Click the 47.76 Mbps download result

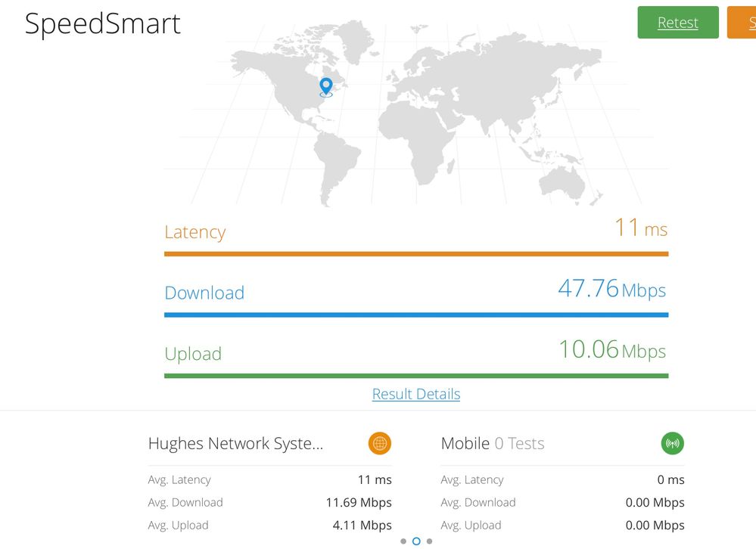tap(611, 289)
